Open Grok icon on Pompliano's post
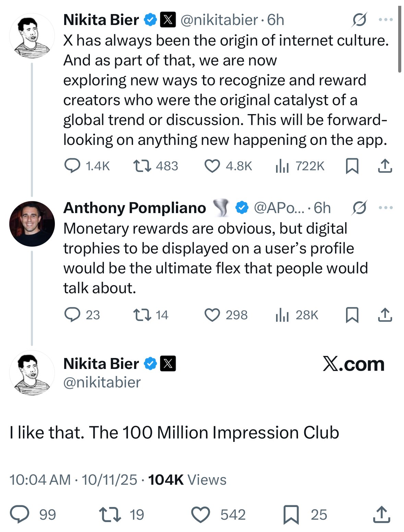 coord(359,208)
